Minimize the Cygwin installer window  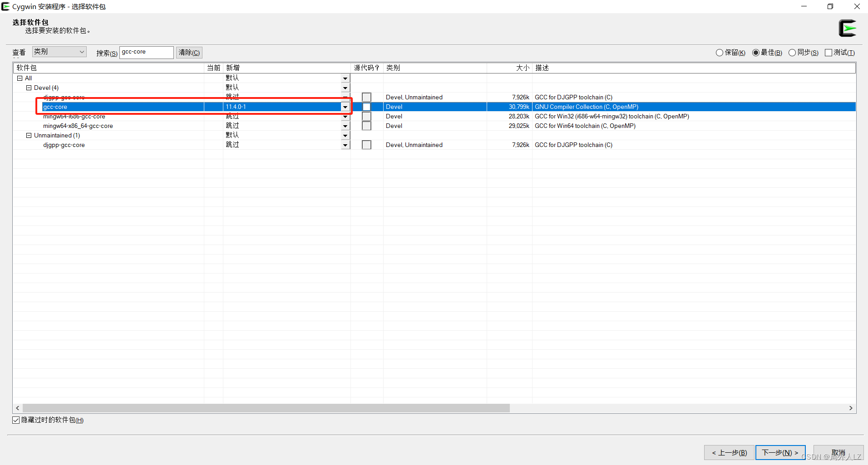point(804,6)
